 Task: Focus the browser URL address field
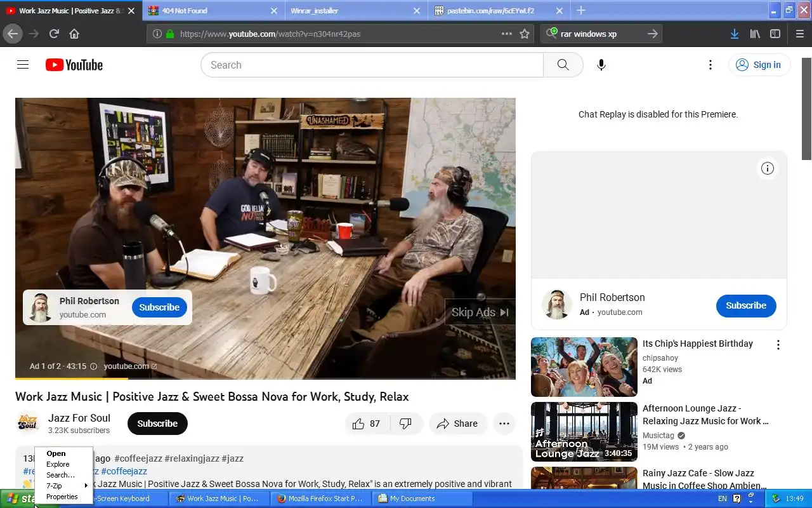(339, 34)
